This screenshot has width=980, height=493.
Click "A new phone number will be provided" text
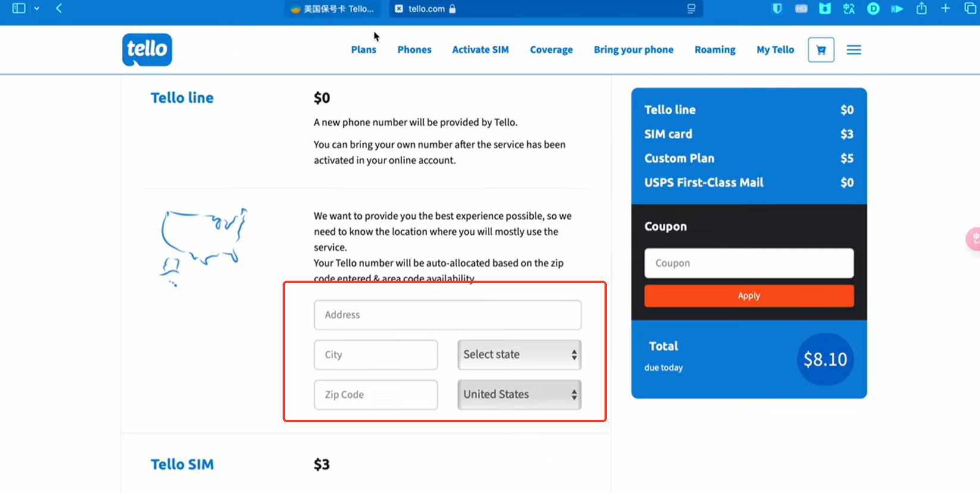[415, 122]
